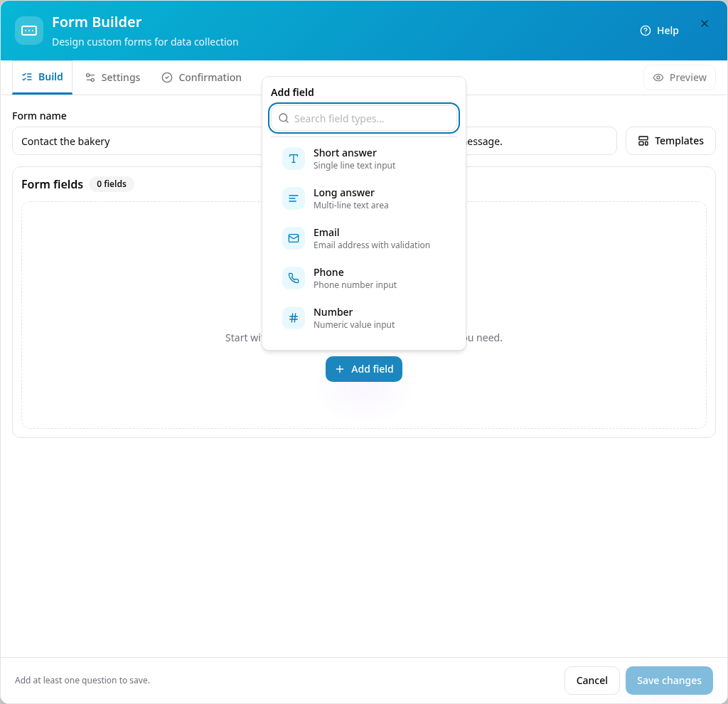Click the blue Add field button
The height and width of the screenshot is (704, 728).
(x=364, y=369)
